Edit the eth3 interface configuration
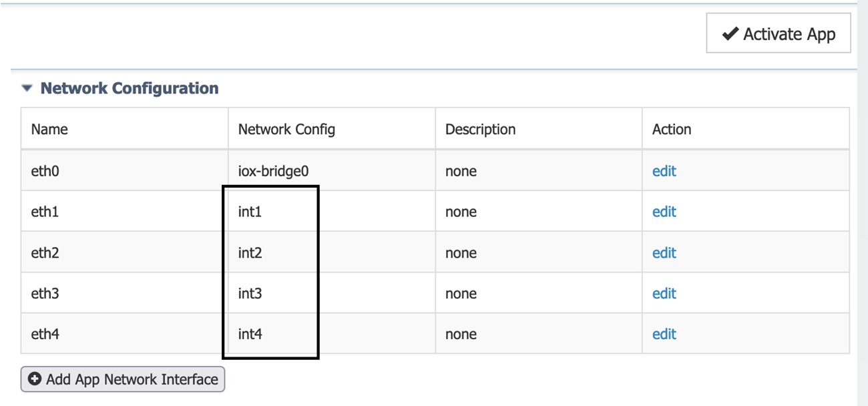The image size is (868, 406). click(664, 293)
